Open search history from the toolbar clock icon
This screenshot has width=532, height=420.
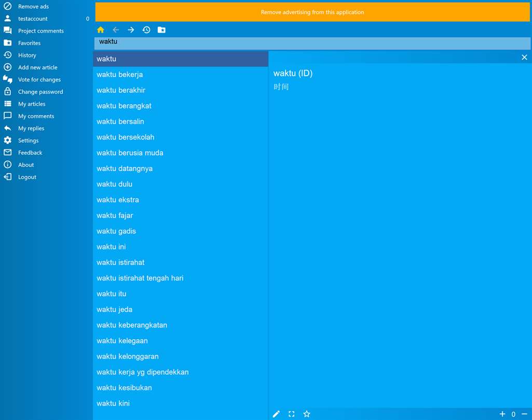coord(146,30)
